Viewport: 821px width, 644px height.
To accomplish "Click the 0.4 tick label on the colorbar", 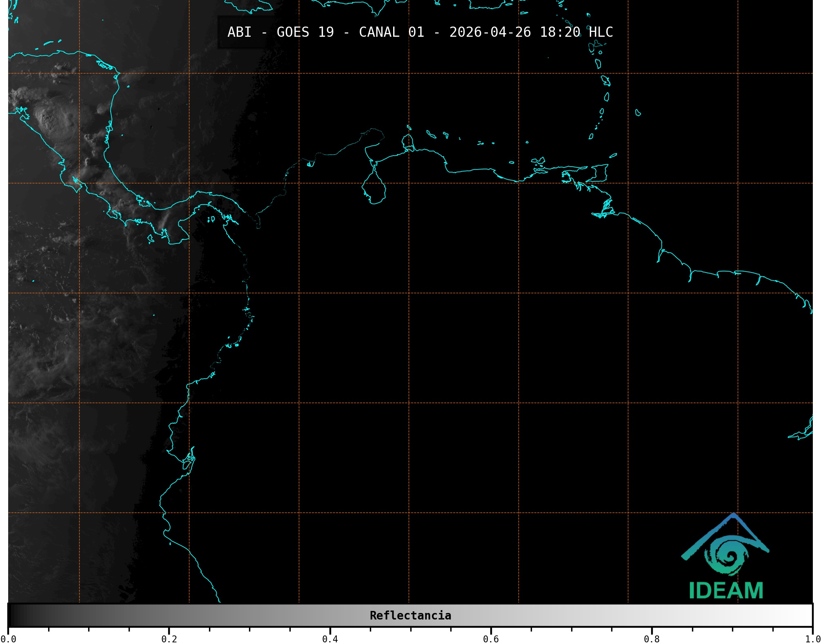I will pyautogui.click(x=330, y=639).
